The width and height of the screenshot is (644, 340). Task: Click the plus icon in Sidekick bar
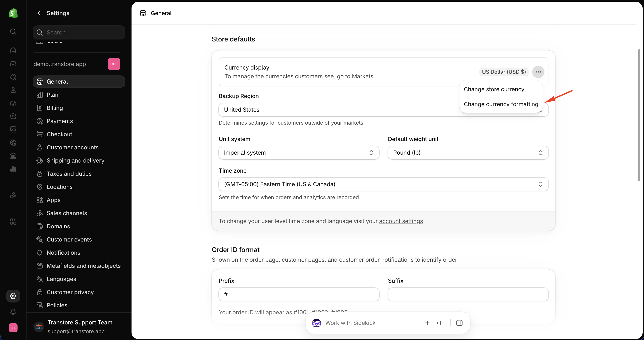point(427,323)
